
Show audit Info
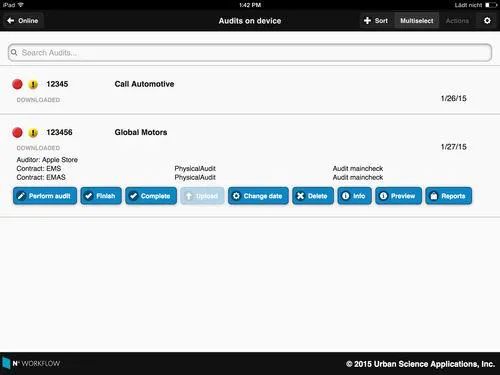(354, 196)
